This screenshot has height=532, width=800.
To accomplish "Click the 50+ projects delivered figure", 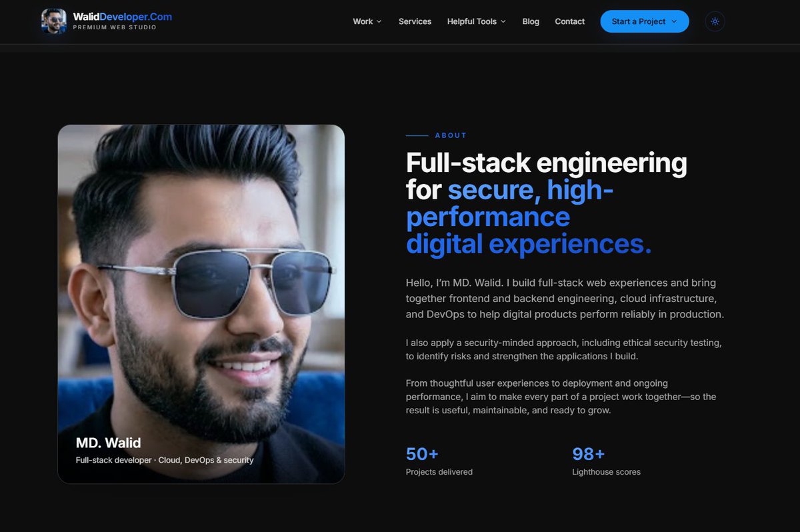I will tap(422, 454).
